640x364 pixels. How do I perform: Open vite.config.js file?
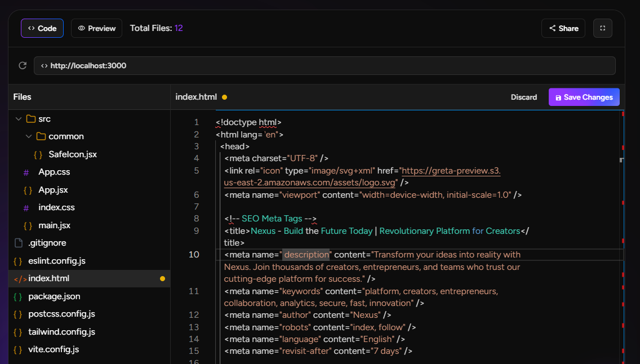pyautogui.click(x=54, y=349)
